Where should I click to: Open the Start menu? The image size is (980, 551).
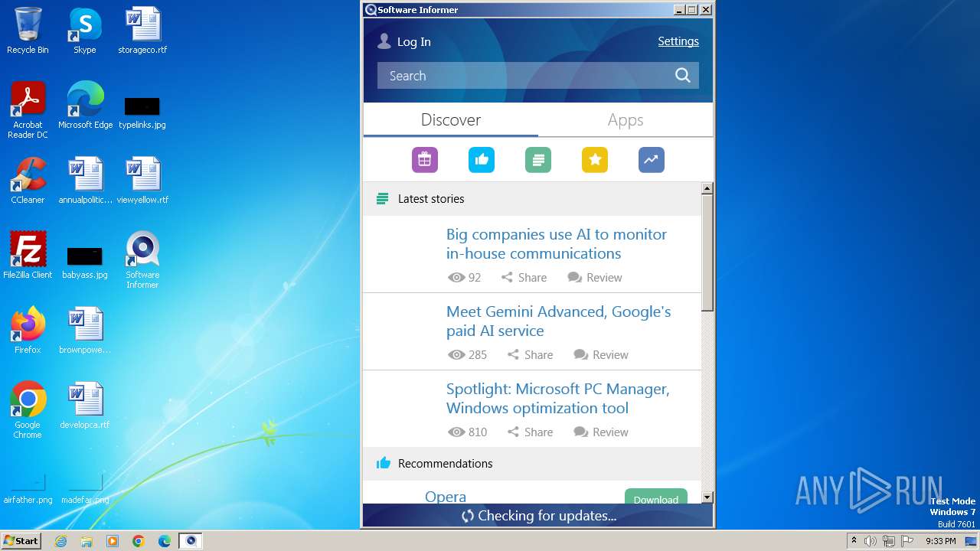pos(21,540)
